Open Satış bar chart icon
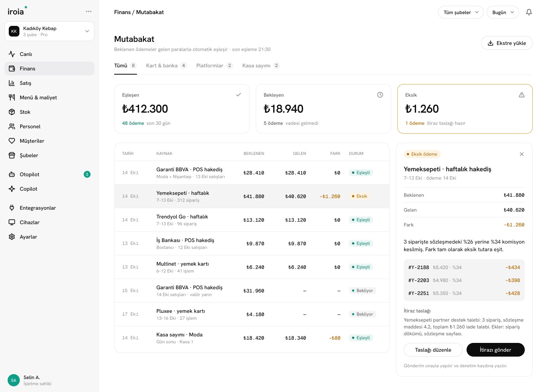The height and width of the screenshot is (392, 548). point(12,83)
